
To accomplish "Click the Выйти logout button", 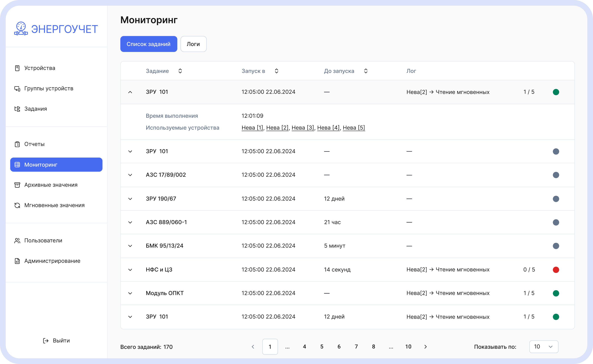I will coord(56,340).
